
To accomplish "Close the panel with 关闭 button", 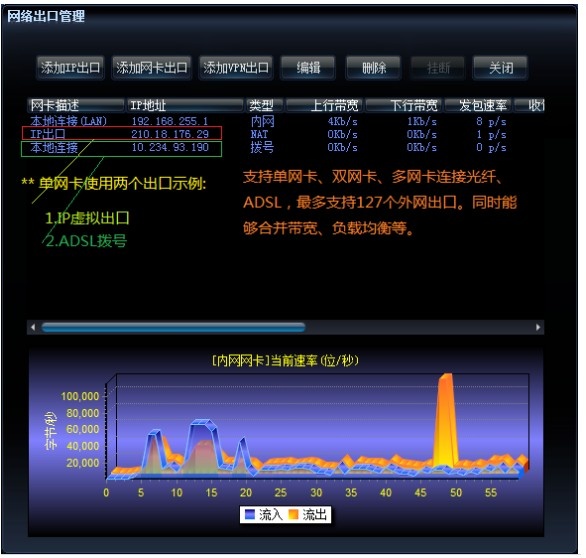I will pos(501,68).
